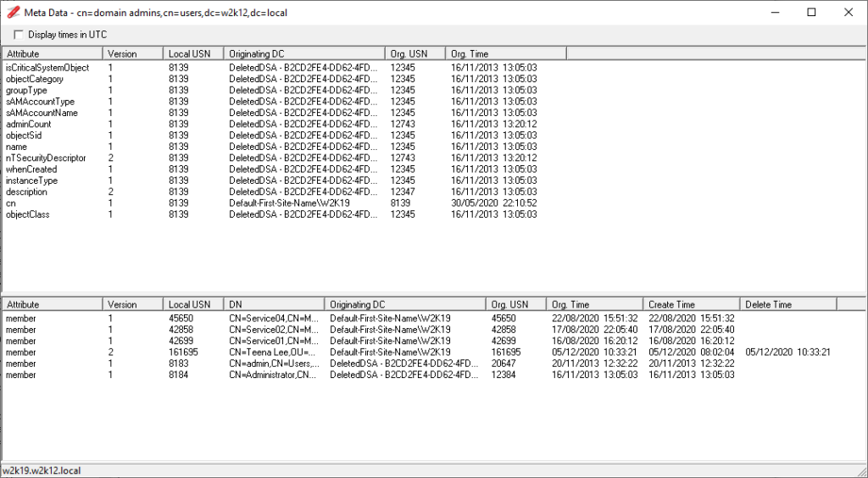Select the name attribute row

coord(285,147)
